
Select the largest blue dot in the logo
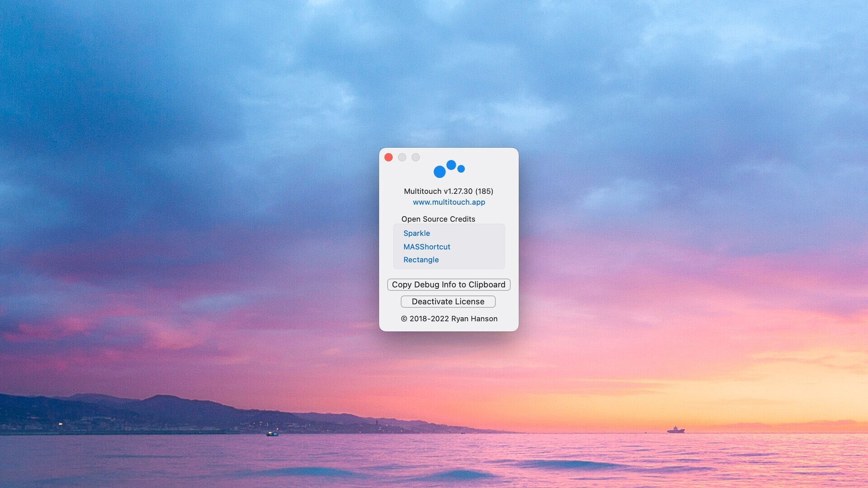(x=440, y=172)
